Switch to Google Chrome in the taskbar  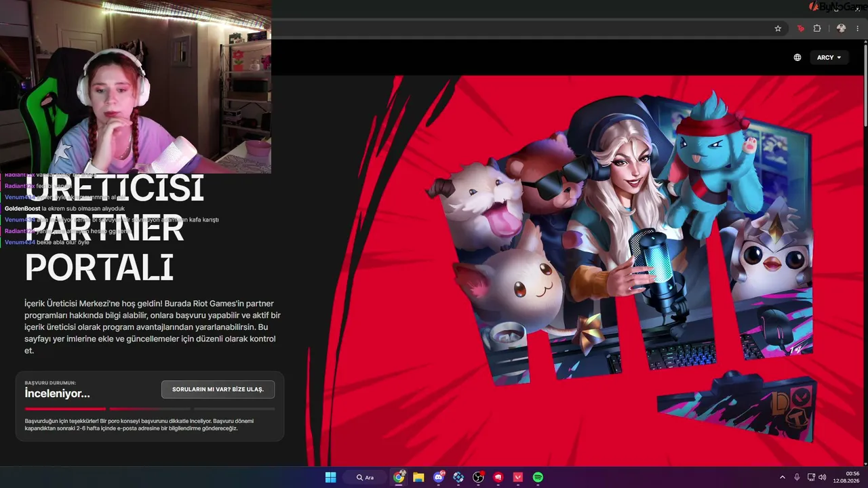pyautogui.click(x=399, y=477)
